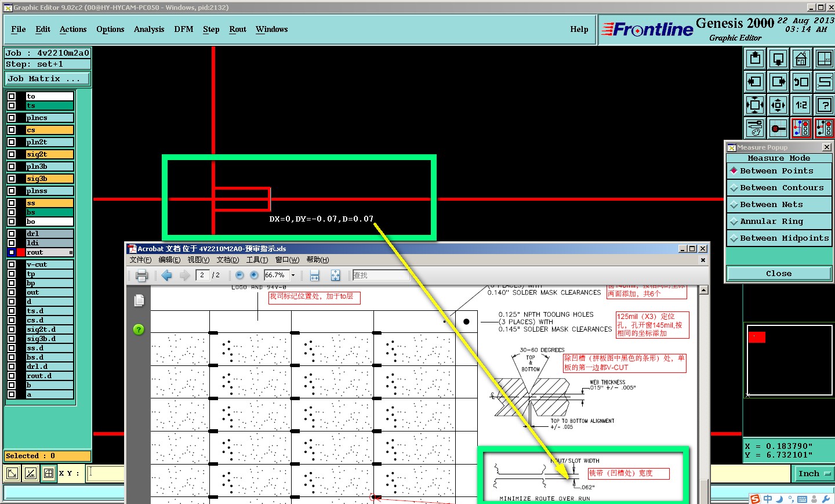This screenshot has width=835, height=504.
Task: Click the zoom in arrows-inward icon
Action: pyautogui.click(x=755, y=105)
